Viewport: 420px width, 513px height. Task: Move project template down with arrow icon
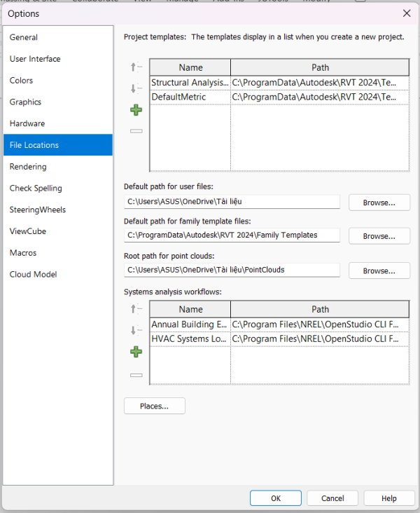click(136, 88)
